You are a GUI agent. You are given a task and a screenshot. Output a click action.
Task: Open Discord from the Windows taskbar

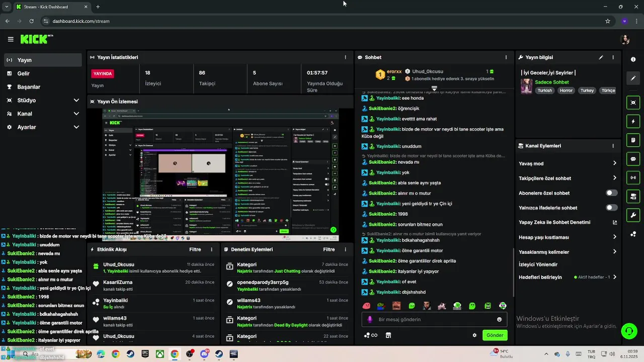point(204,354)
